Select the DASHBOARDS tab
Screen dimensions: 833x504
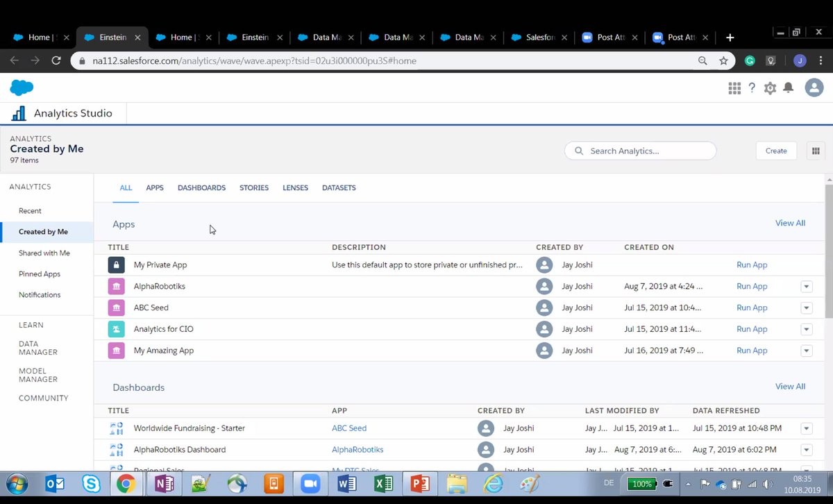click(201, 188)
